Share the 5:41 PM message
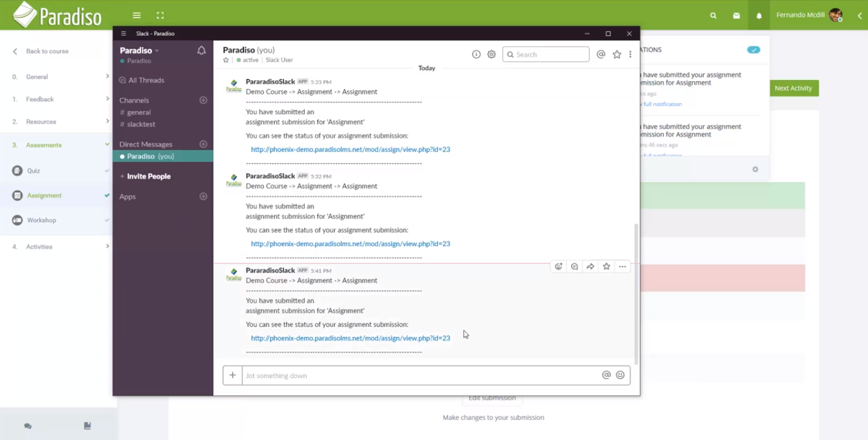The image size is (868, 440). (x=590, y=267)
